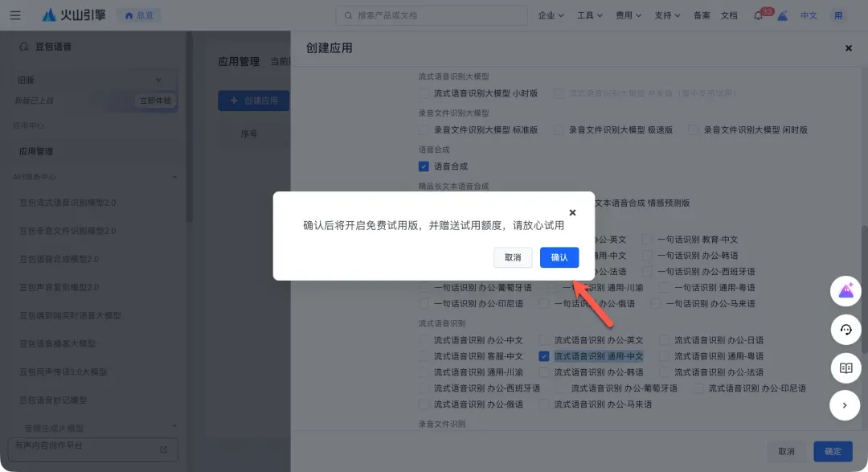This screenshot has width=868, height=472.
Task: Click the user avatar icon
Action: click(838, 15)
